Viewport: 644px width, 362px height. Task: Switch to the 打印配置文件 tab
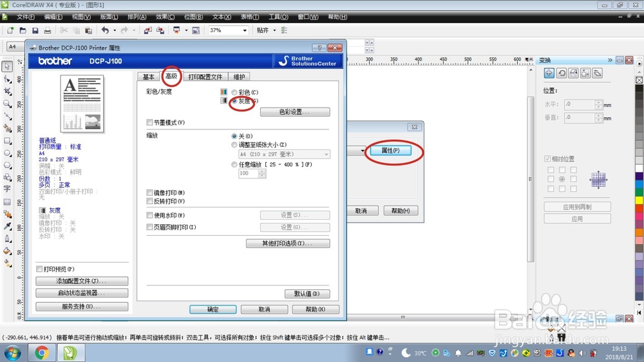point(205,77)
